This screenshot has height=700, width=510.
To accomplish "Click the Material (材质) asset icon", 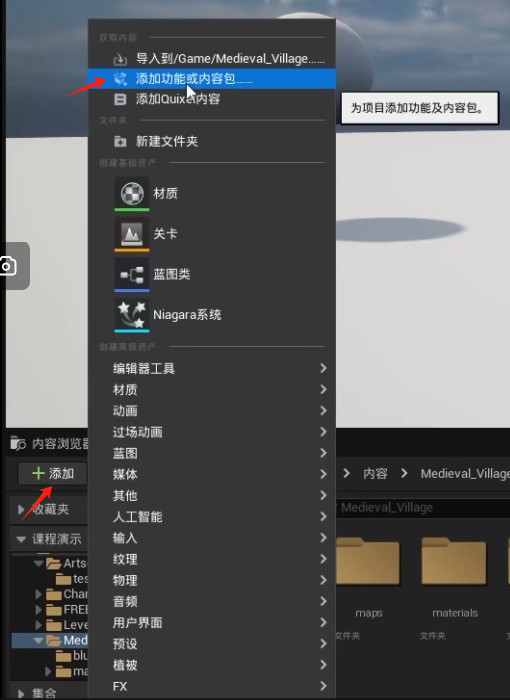I will coord(132,193).
